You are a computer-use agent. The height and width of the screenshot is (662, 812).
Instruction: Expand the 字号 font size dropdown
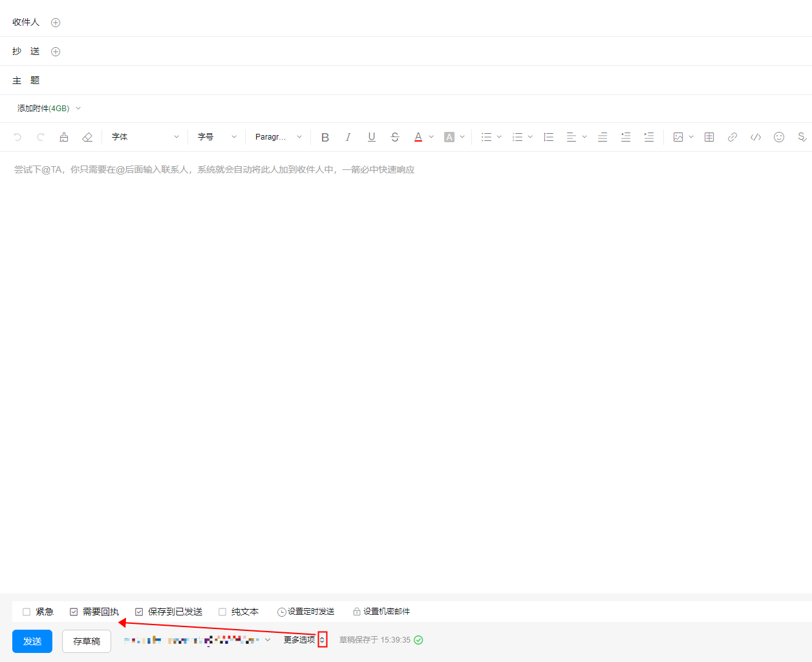217,137
